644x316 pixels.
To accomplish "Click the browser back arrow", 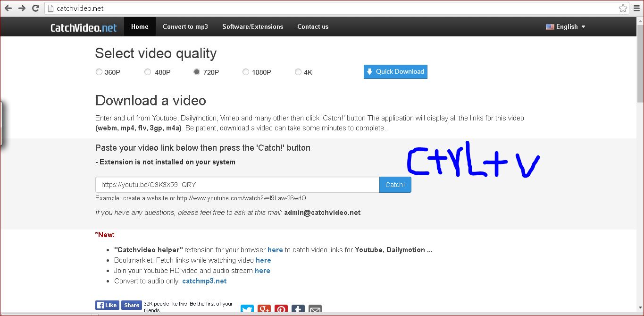I will click(8, 9).
